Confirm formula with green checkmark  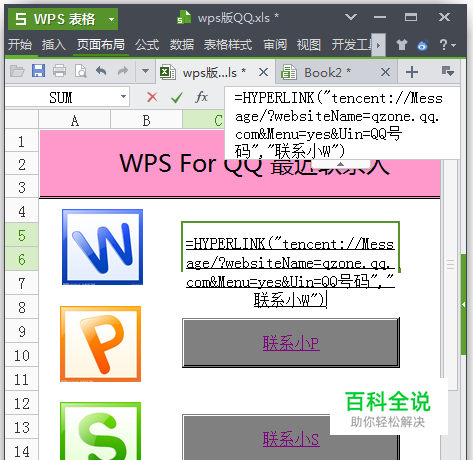177,98
